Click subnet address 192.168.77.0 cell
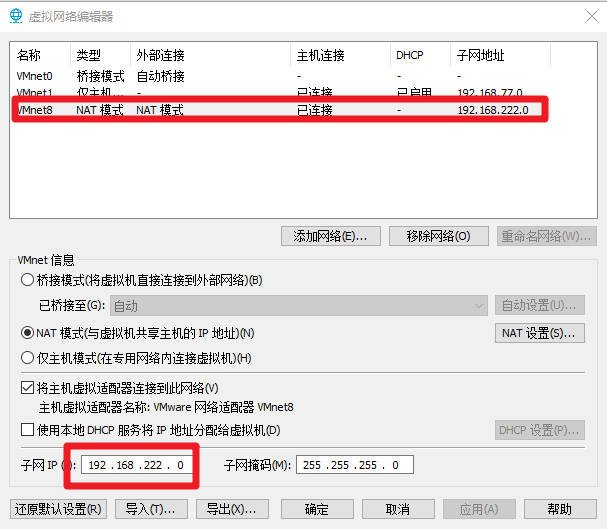Viewport: 607px width, 529px height. [x=490, y=92]
